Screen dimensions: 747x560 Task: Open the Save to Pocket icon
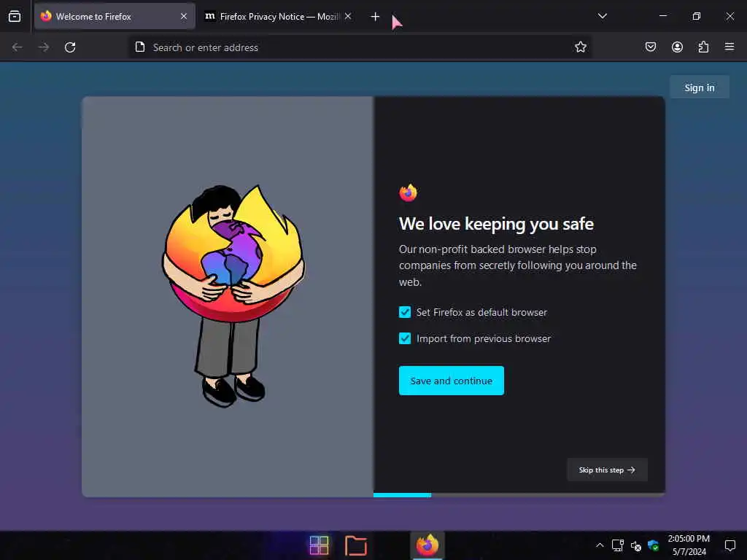(650, 47)
